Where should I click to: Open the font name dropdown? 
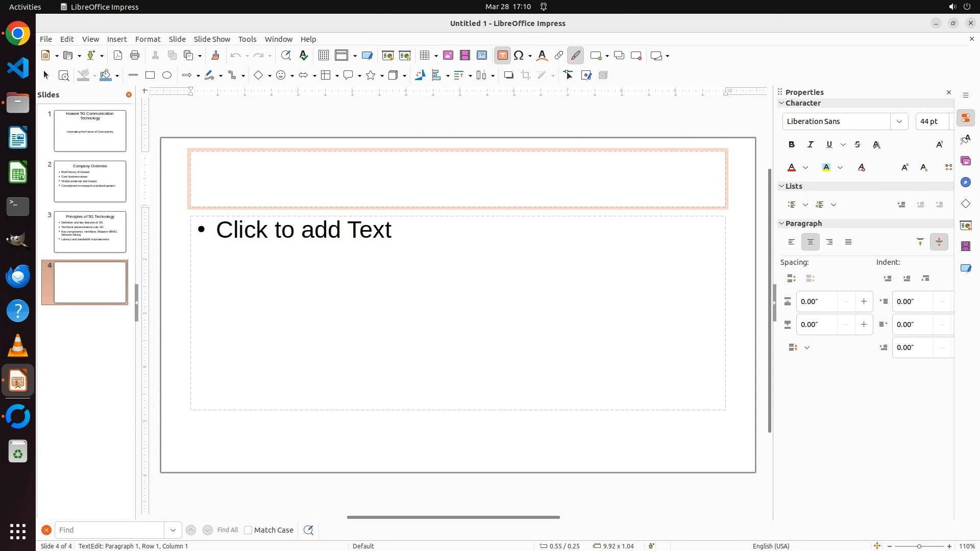pos(899,121)
